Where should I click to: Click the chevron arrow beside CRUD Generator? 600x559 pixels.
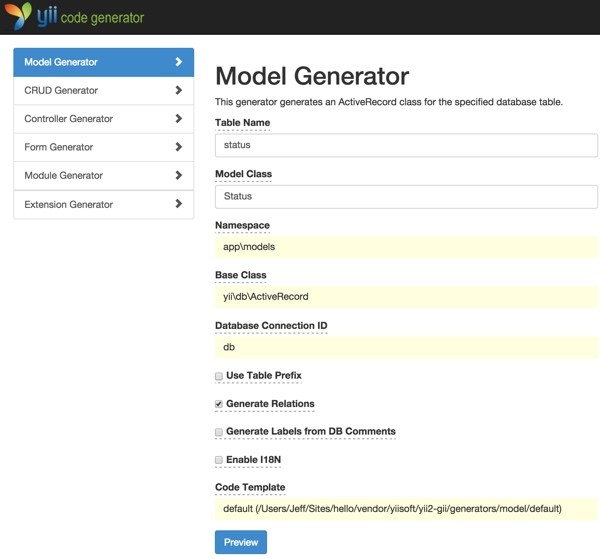tap(178, 90)
